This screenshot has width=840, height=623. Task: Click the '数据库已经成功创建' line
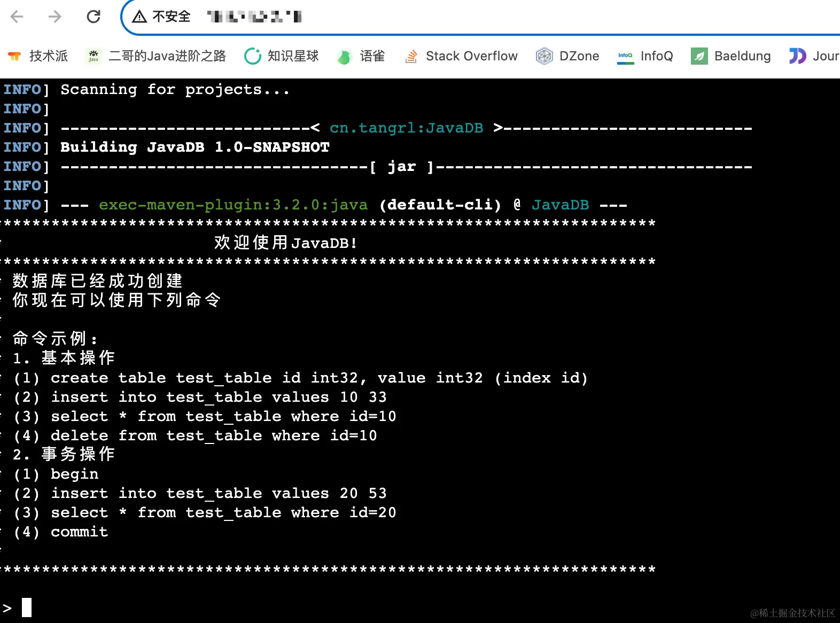tap(98, 281)
